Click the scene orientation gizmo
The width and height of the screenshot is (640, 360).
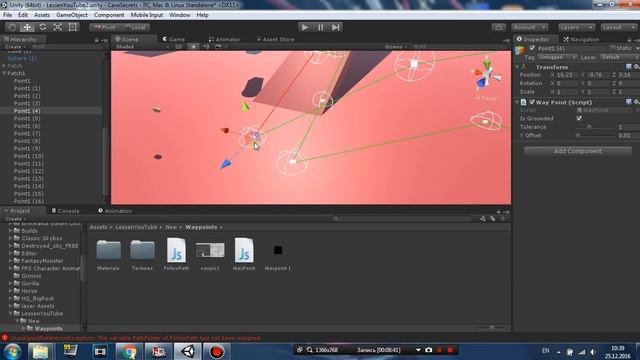coord(487,75)
